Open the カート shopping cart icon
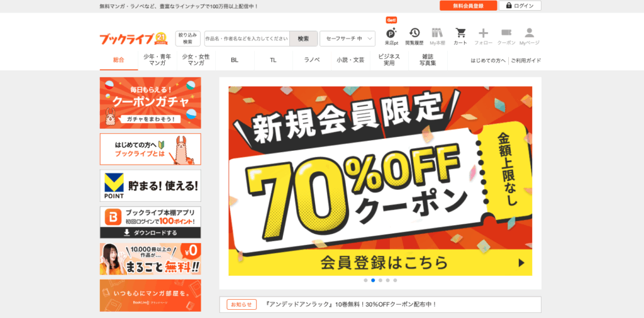 [x=460, y=36]
